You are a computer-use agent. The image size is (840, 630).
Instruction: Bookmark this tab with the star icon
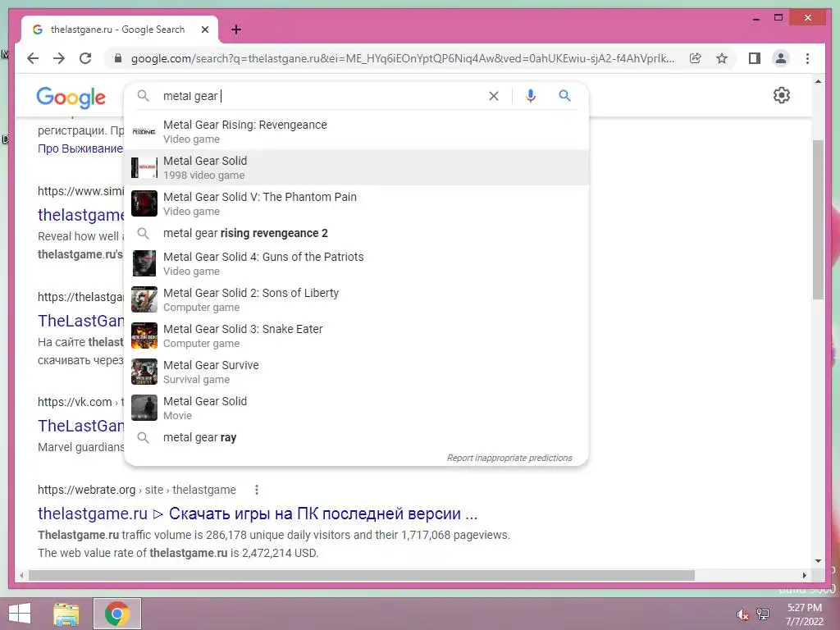click(722, 58)
